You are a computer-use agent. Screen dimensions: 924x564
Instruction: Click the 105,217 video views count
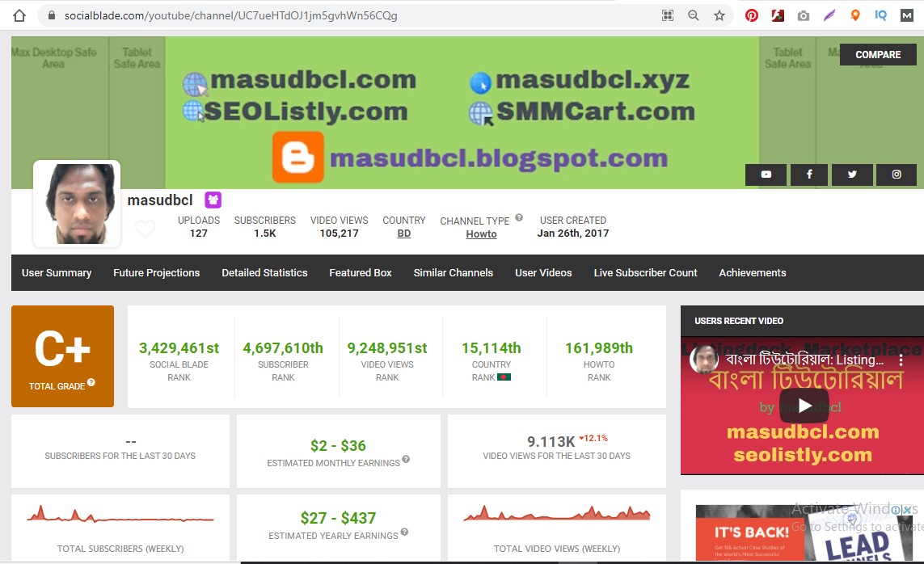point(339,234)
